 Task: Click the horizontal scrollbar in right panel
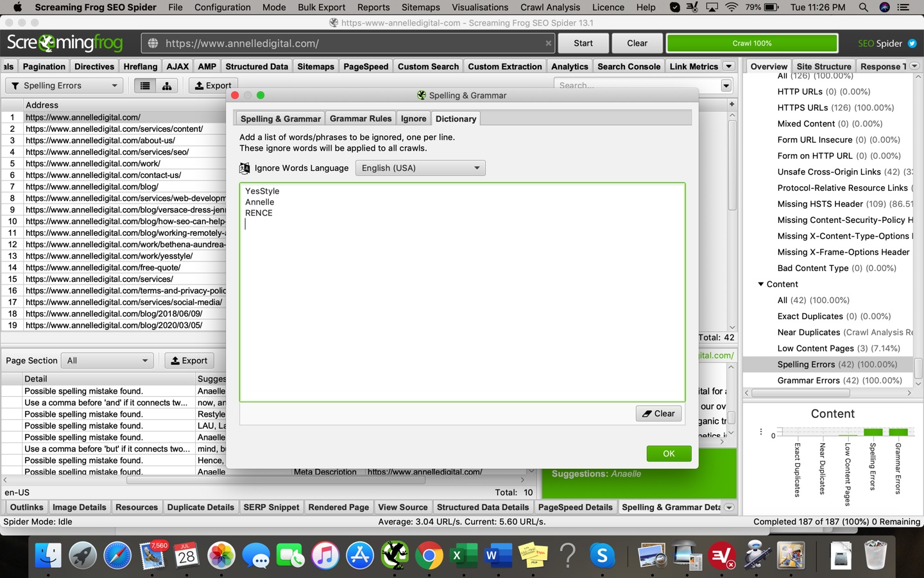pos(801,392)
